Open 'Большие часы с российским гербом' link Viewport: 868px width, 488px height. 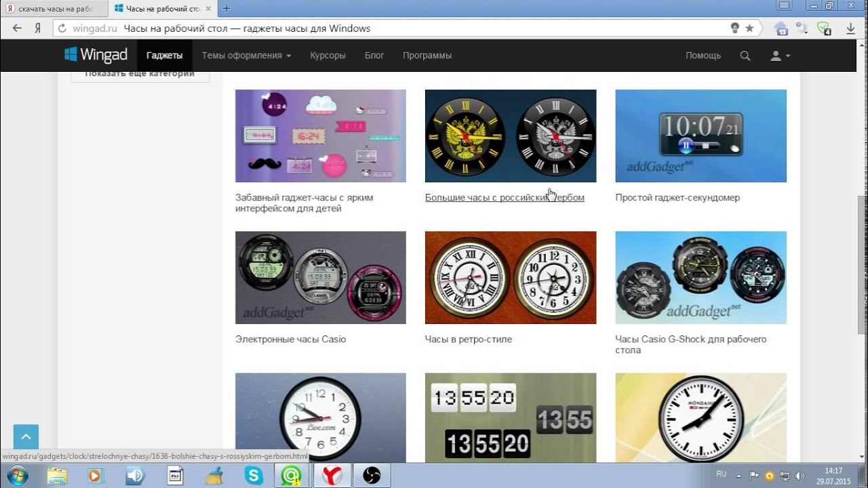click(505, 198)
